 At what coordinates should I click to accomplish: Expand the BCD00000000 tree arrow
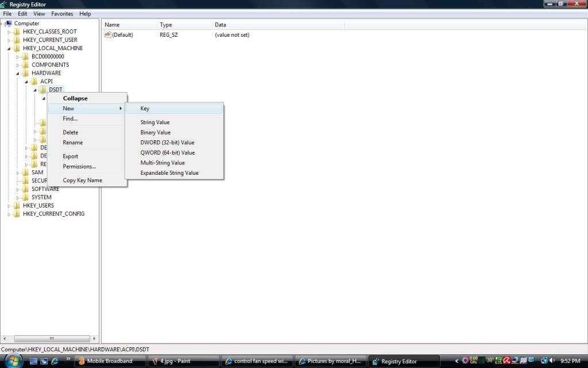pyautogui.click(x=17, y=57)
